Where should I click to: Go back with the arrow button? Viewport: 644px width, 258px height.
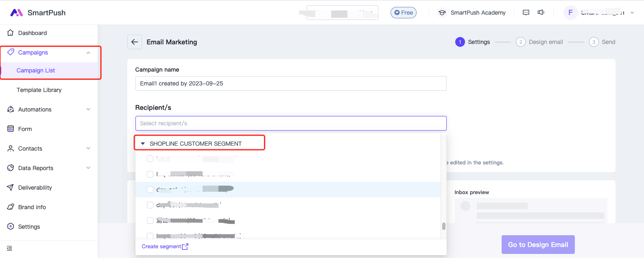point(135,42)
